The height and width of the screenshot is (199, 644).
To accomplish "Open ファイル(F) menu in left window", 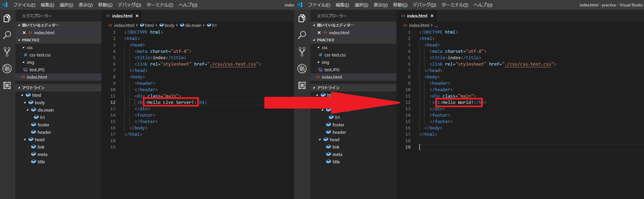I will click(24, 5).
